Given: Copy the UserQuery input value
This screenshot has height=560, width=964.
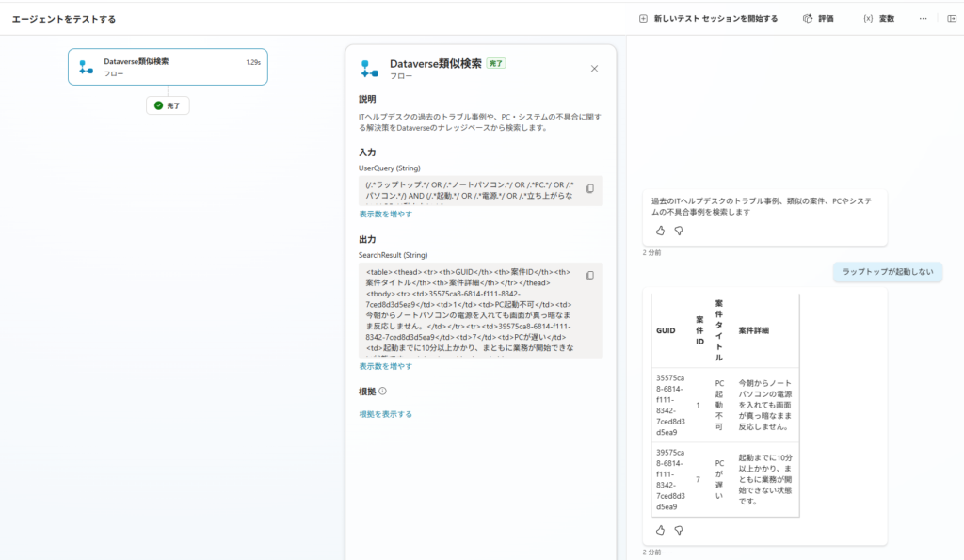Looking at the screenshot, I should tap(590, 189).
